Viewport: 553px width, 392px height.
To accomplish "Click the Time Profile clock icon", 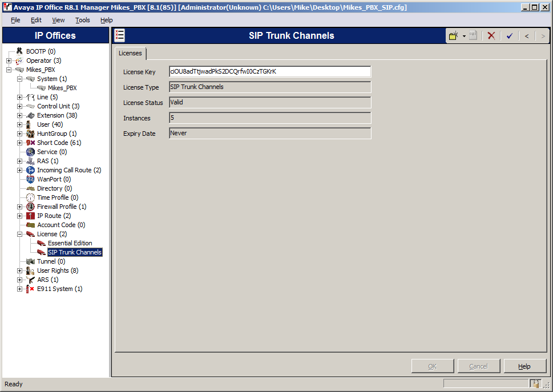I will [30, 197].
